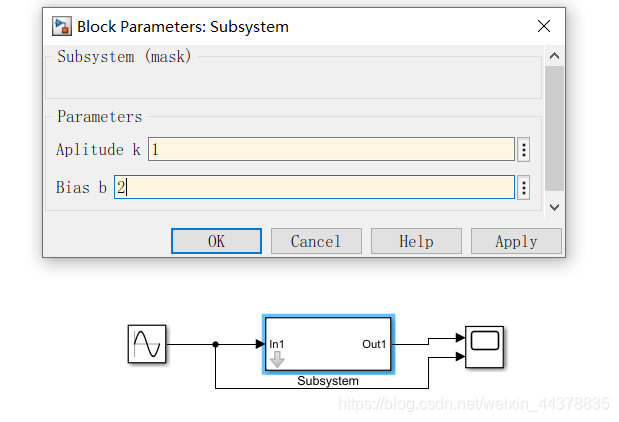
Task: Open options menu for Bias b
Action: (523, 187)
